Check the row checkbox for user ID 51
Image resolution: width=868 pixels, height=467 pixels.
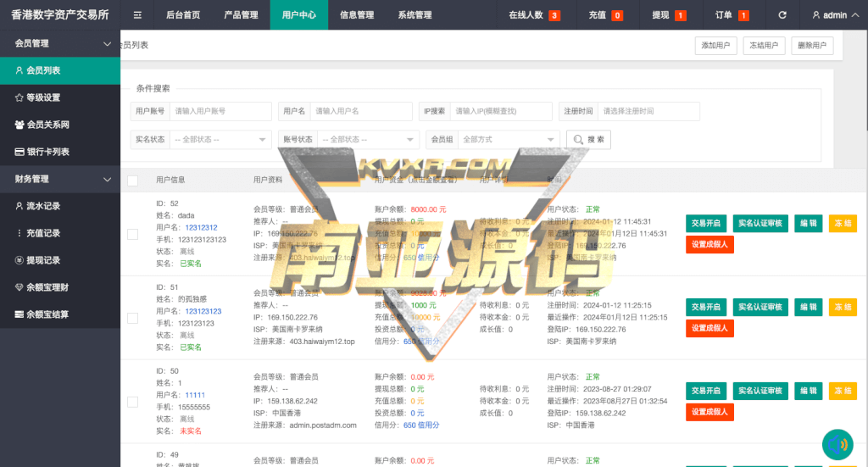133,318
